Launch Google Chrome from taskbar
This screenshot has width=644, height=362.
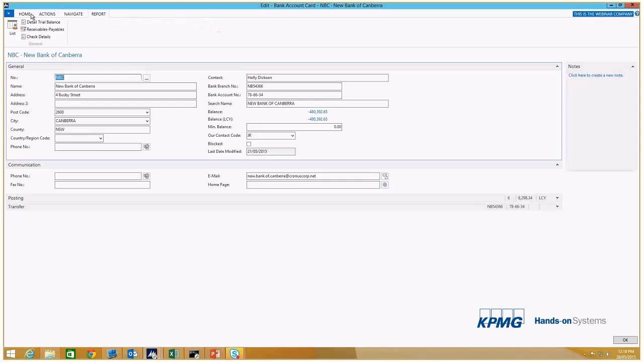[91, 354]
